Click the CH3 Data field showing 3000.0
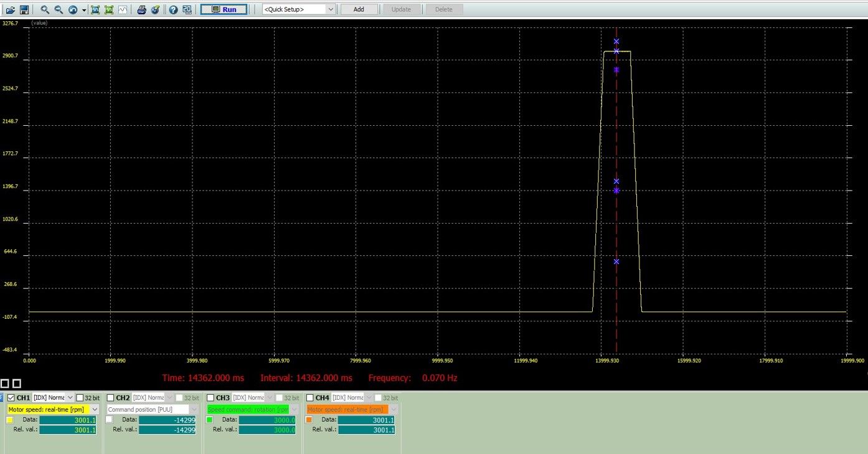Screen dimensions: 868x454 click(x=267, y=420)
